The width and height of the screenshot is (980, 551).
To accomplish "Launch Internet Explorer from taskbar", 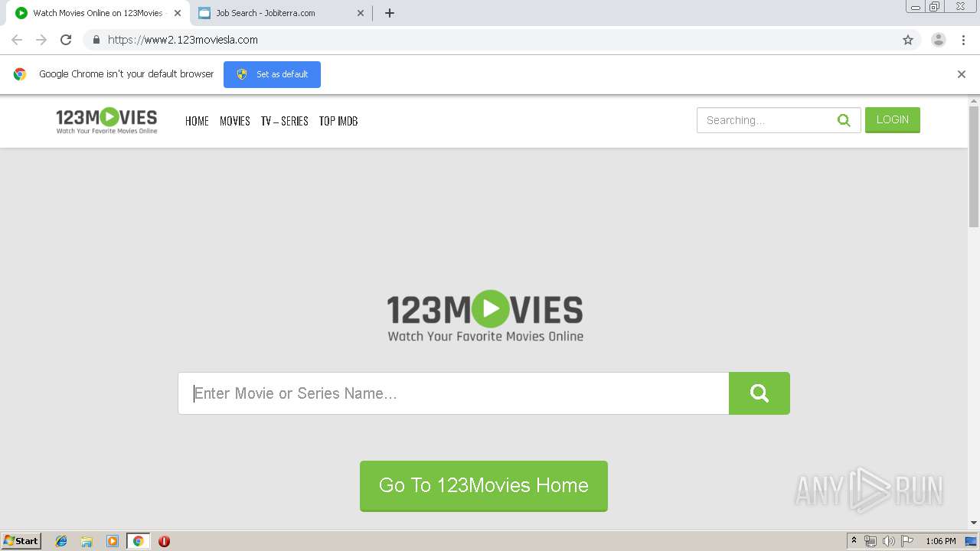I will point(61,541).
